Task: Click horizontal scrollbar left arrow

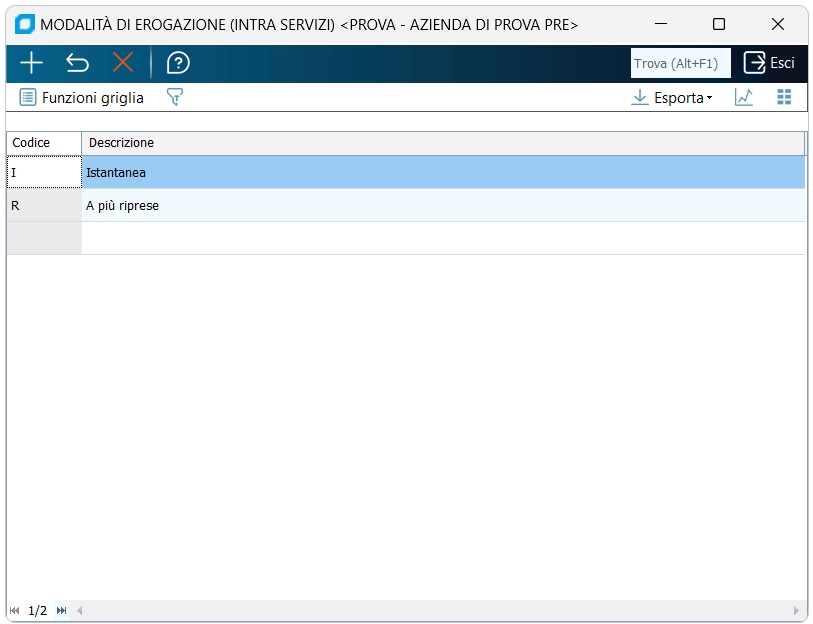Action: 79,611
